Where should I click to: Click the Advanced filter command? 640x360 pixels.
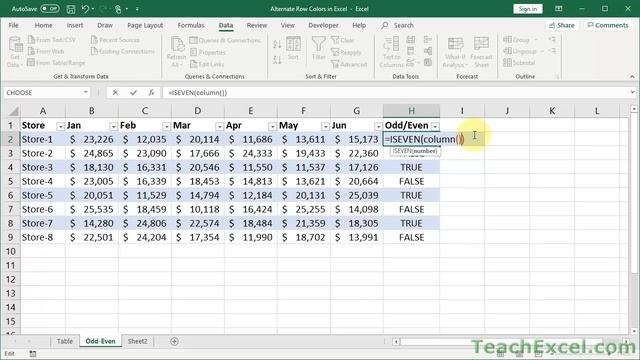(x=349, y=64)
